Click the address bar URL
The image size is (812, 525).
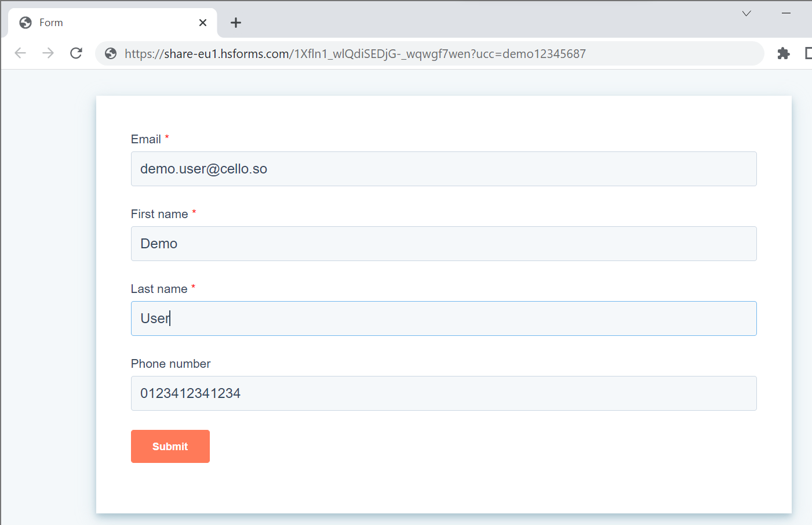[355, 54]
